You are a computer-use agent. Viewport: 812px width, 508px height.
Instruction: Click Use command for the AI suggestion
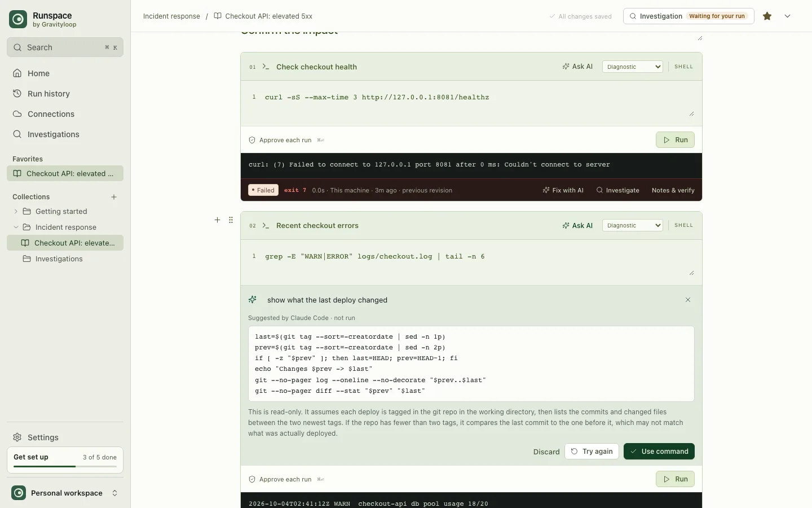point(659,452)
